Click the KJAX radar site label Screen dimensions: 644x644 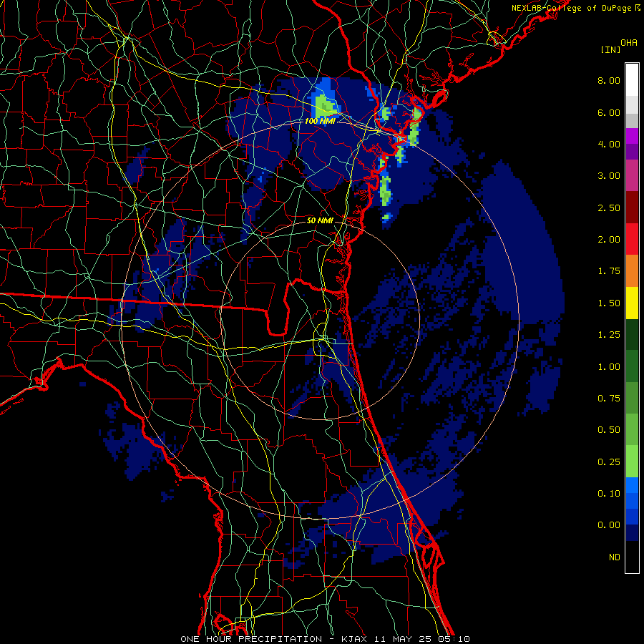355,639
